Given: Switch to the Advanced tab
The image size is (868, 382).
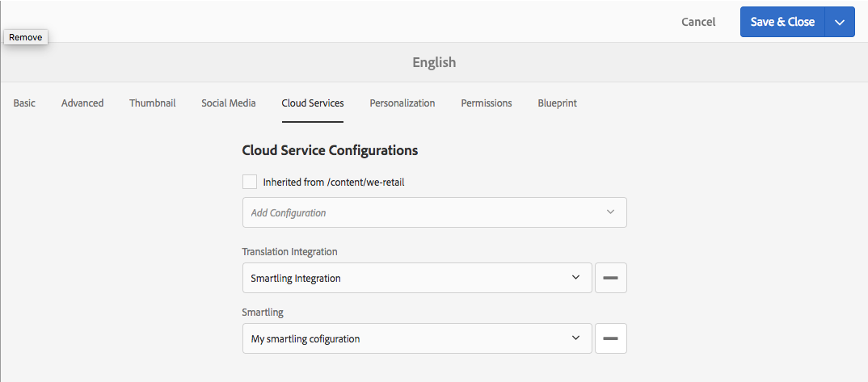Looking at the screenshot, I should click(x=82, y=103).
